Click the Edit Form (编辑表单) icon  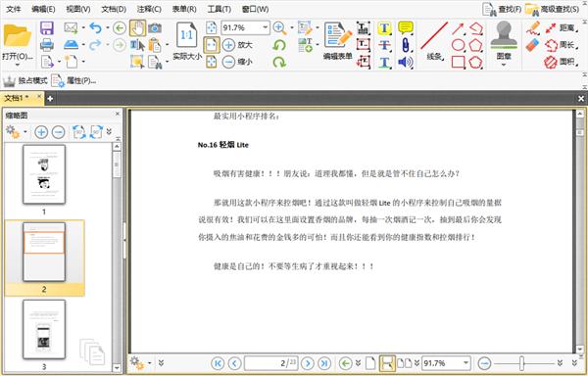pos(338,40)
